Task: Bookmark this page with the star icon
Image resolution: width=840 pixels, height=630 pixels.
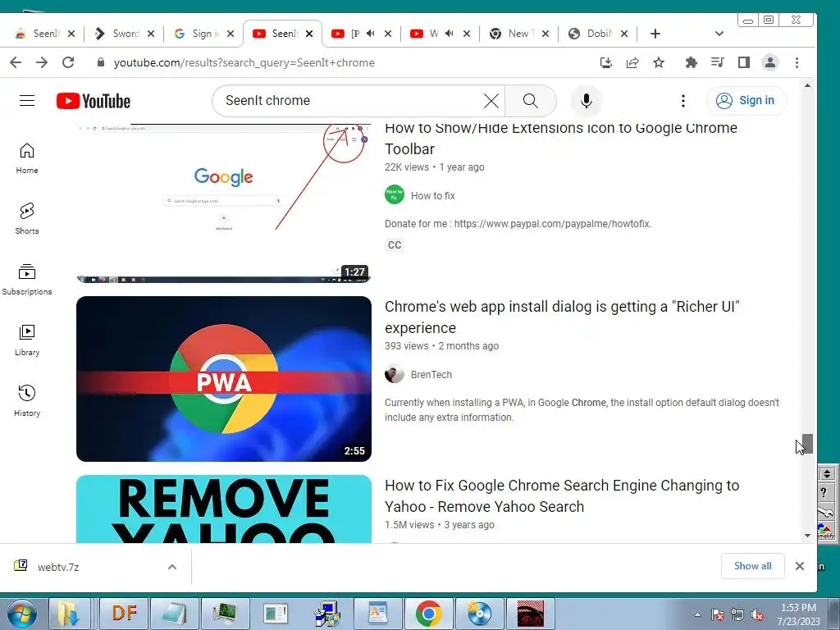Action: tap(659, 62)
